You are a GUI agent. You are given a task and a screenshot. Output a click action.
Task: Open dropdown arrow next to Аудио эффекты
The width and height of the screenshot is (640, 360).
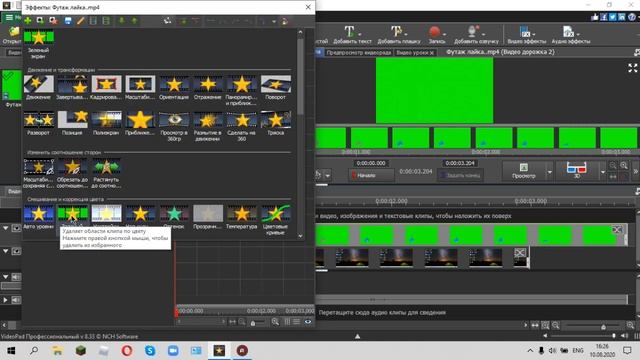pyautogui.click(x=578, y=34)
